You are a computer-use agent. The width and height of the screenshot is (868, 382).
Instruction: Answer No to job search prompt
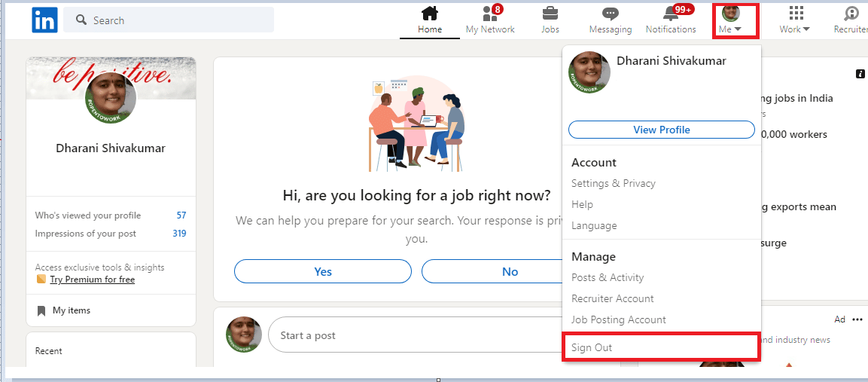492,272
